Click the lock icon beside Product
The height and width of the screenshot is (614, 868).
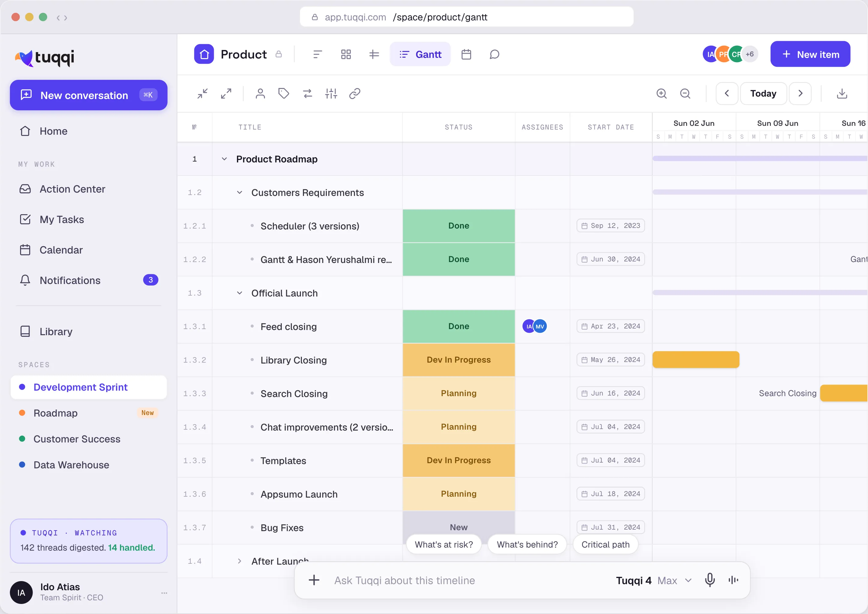pyautogui.click(x=279, y=54)
